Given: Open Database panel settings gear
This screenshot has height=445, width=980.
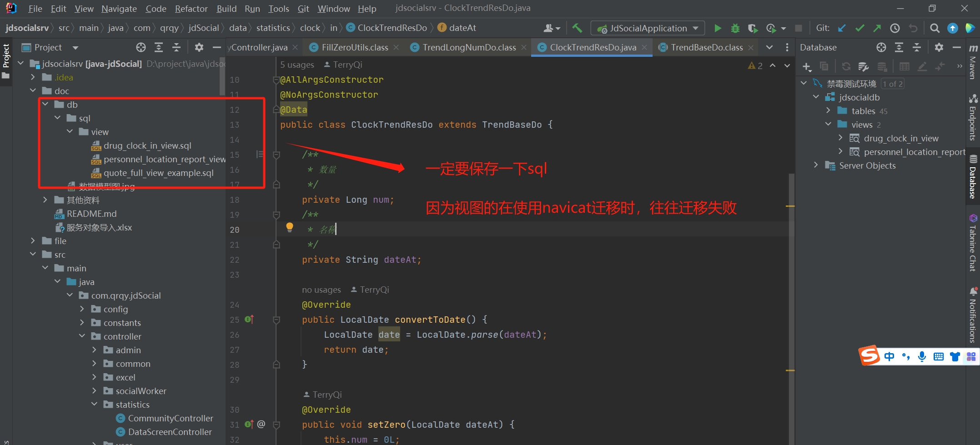Looking at the screenshot, I should click(x=939, y=47).
